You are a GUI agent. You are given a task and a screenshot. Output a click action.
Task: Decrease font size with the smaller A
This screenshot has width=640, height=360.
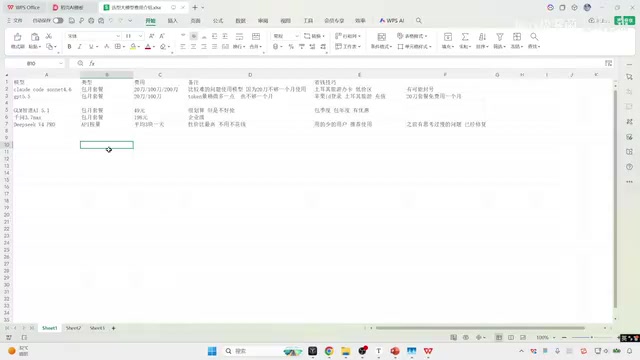162,36
